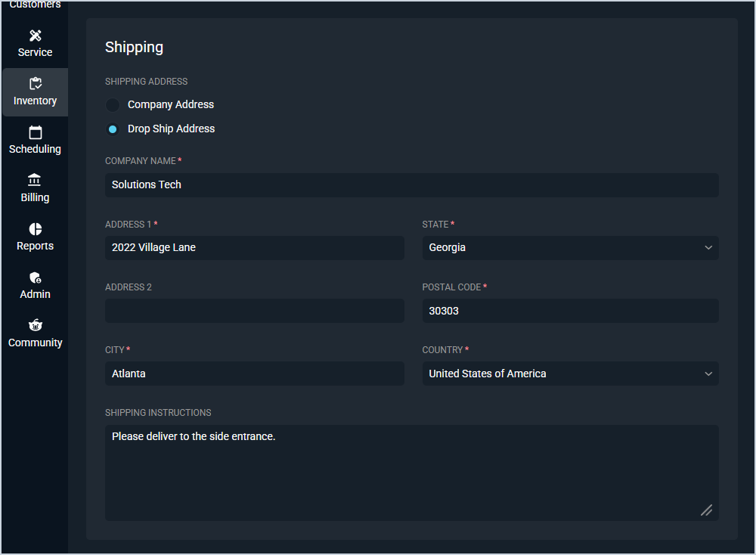The image size is (756, 555).
Task: Click the Inventory clipboard icon
Action: (35, 84)
